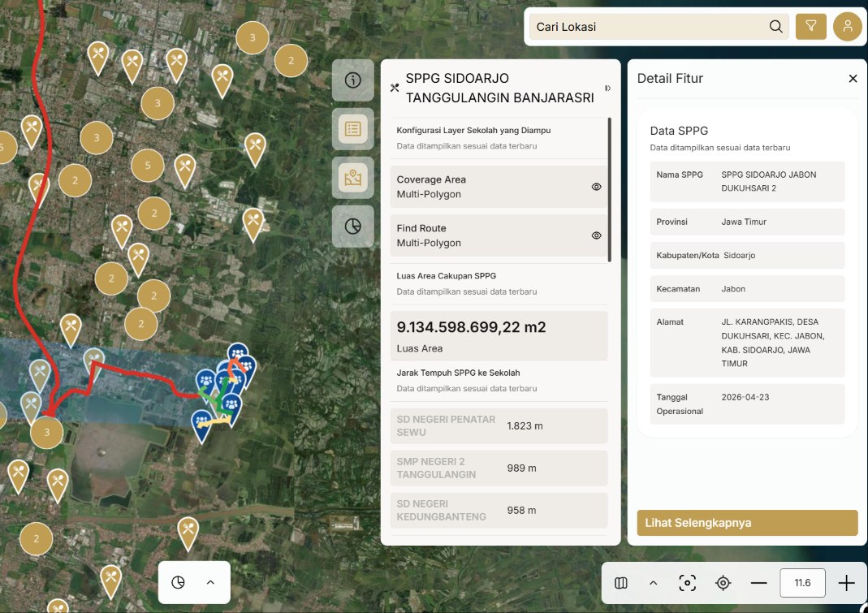Image resolution: width=868 pixels, height=613 pixels.
Task: Click the Kabupaten/Kota Sidoarjo row
Action: [x=747, y=255]
